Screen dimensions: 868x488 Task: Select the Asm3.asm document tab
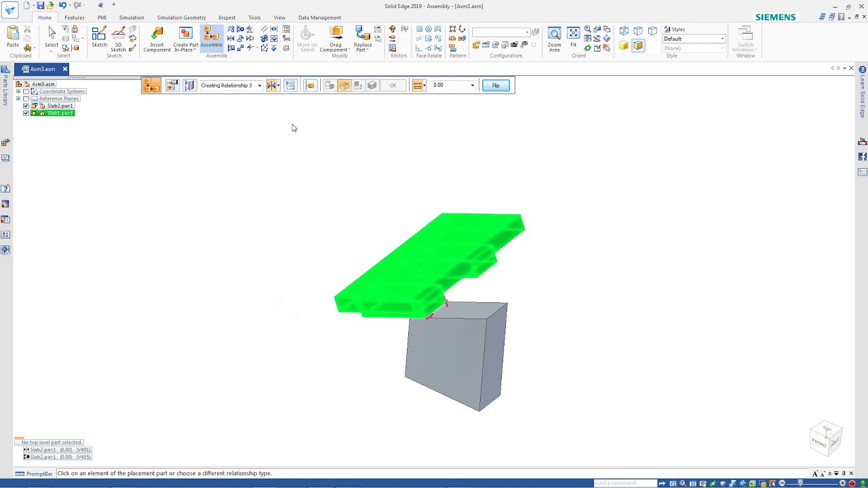tap(43, 69)
